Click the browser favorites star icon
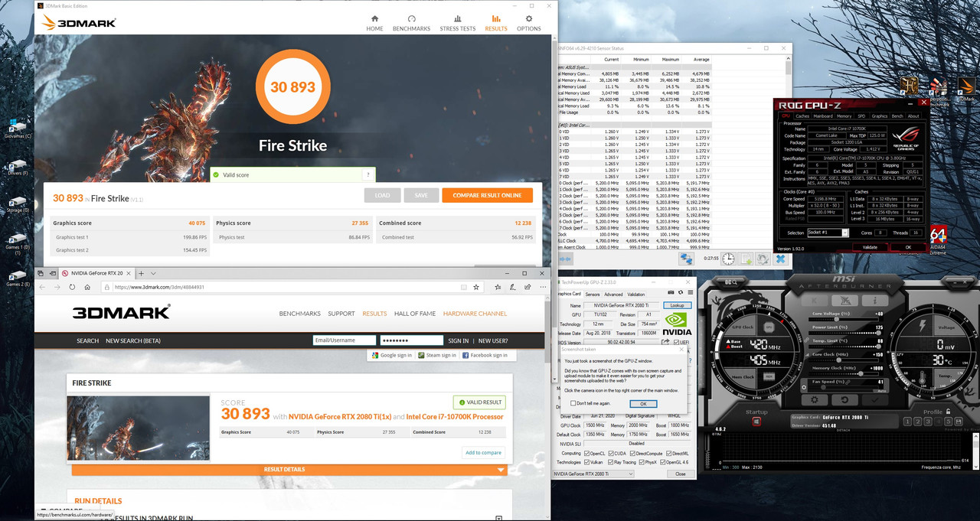 (476, 287)
